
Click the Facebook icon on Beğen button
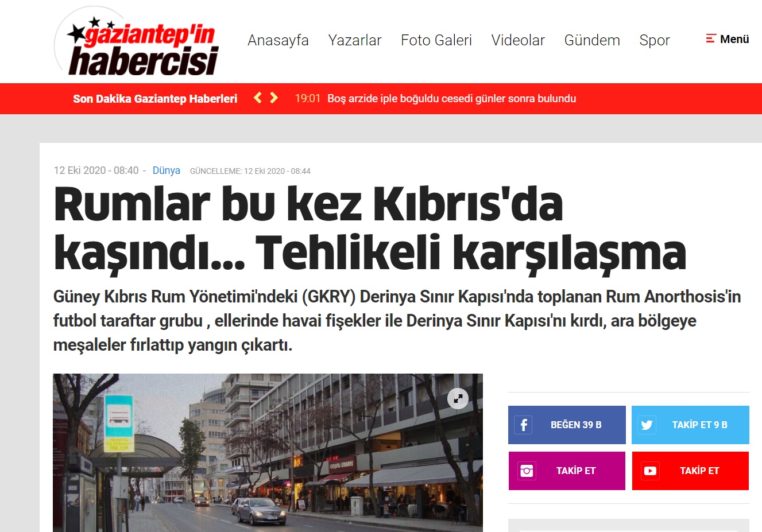523,425
